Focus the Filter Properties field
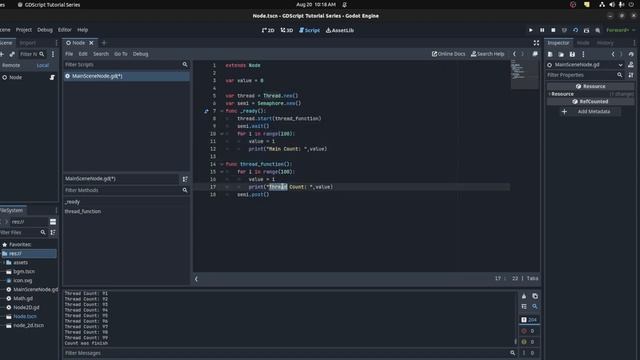The height and width of the screenshot is (360, 640). click(587, 75)
